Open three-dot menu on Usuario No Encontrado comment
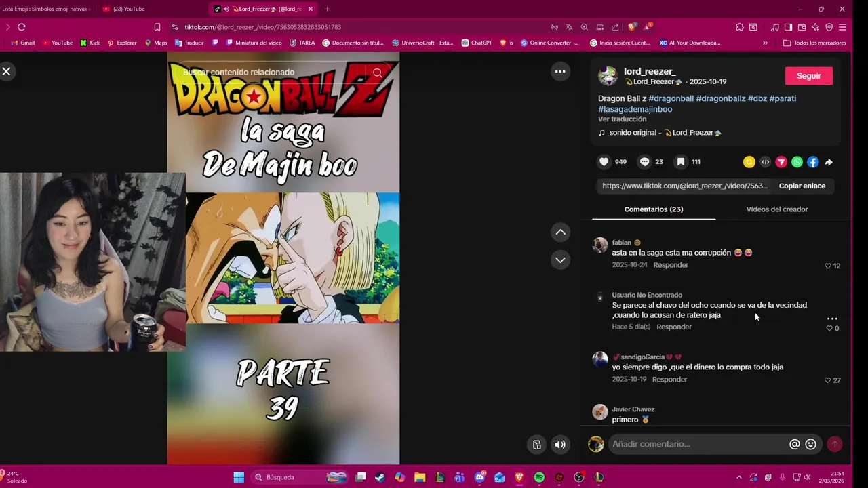 pyautogui.click(x=832, y=318)
